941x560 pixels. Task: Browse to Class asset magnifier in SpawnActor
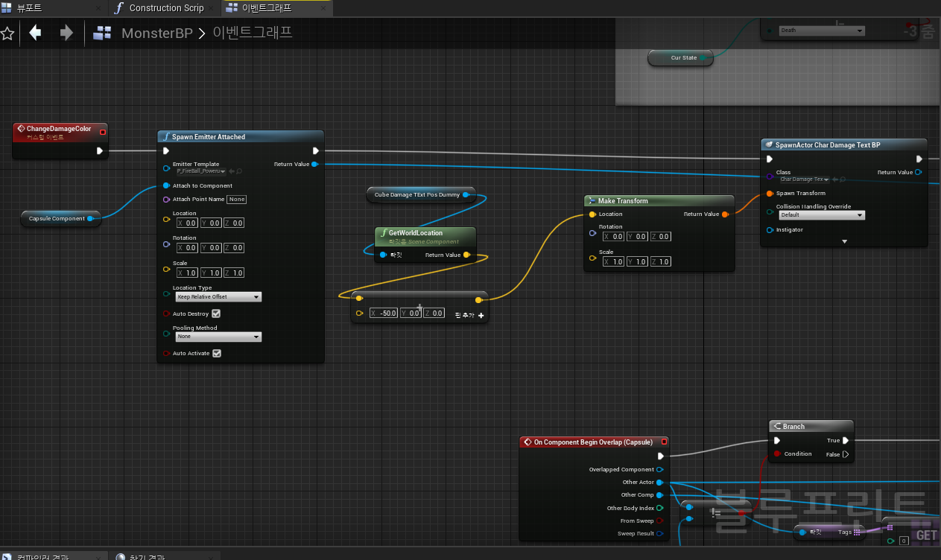843,179
